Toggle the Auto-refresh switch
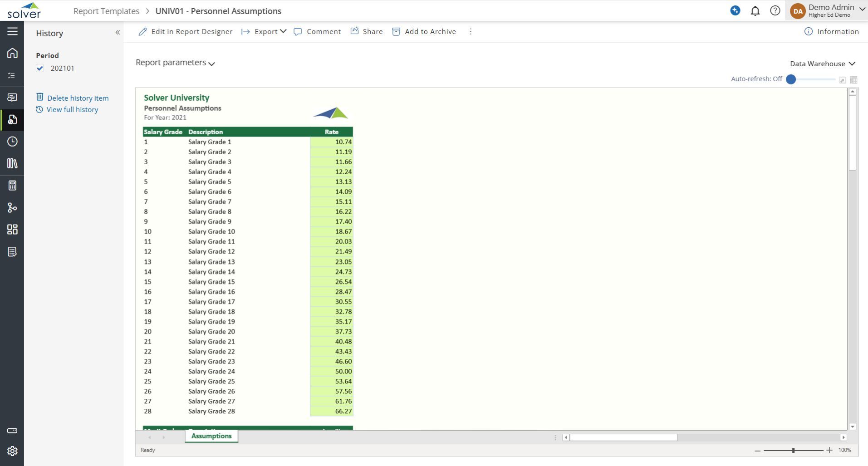 pyautogui.click(x=791, y=79)
